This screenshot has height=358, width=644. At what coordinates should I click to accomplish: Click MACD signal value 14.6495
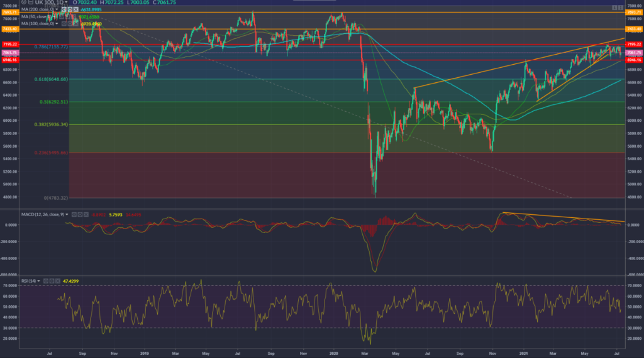[x=133, y=214]
